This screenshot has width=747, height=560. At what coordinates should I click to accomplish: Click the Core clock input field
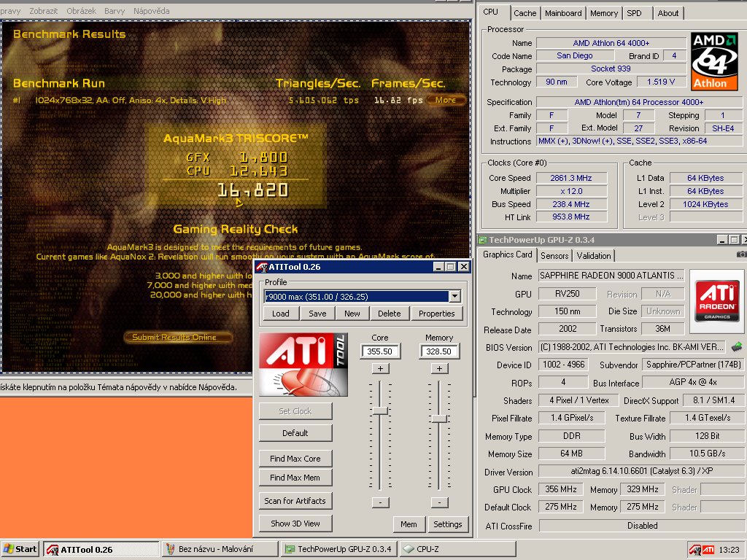380,351
